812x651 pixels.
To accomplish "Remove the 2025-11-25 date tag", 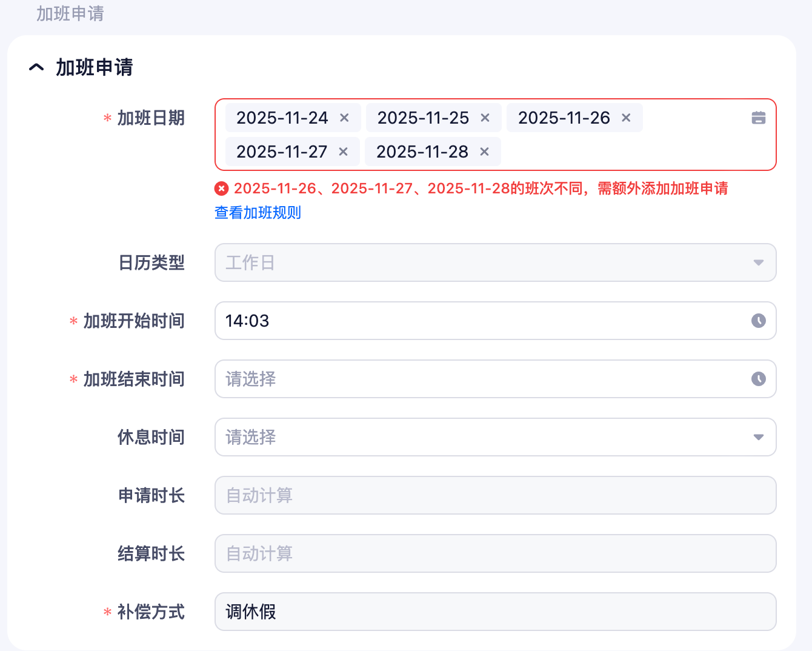I will point(485,118).
